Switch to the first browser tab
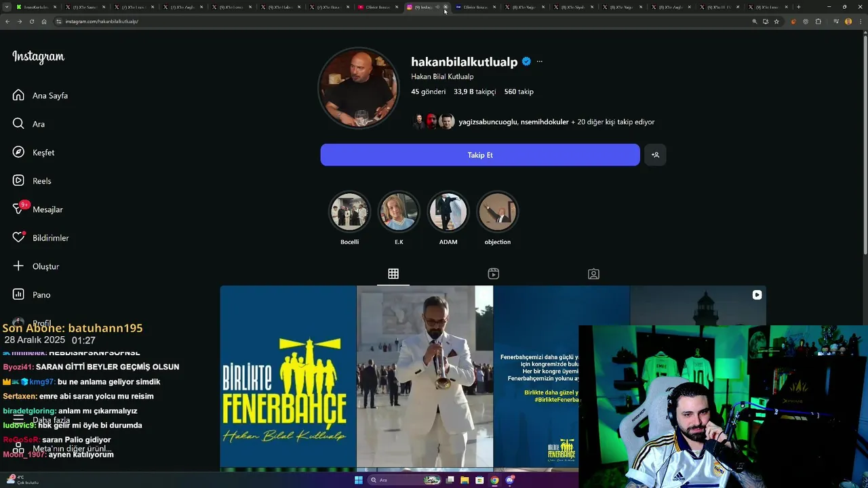868x488 pixels. tap(37, 7)
